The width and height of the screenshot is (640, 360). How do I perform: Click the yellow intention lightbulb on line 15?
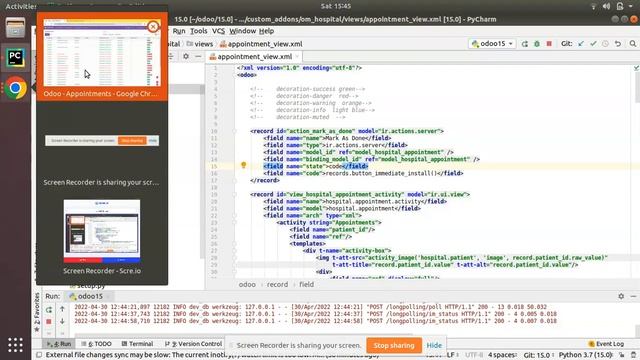tap(244, 165)
